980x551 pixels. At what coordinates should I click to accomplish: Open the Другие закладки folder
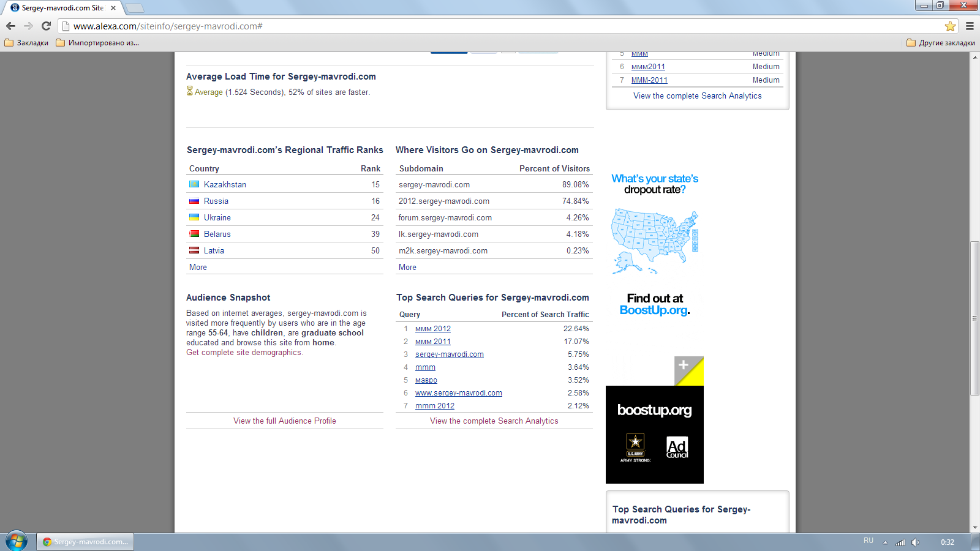point(941,43)
